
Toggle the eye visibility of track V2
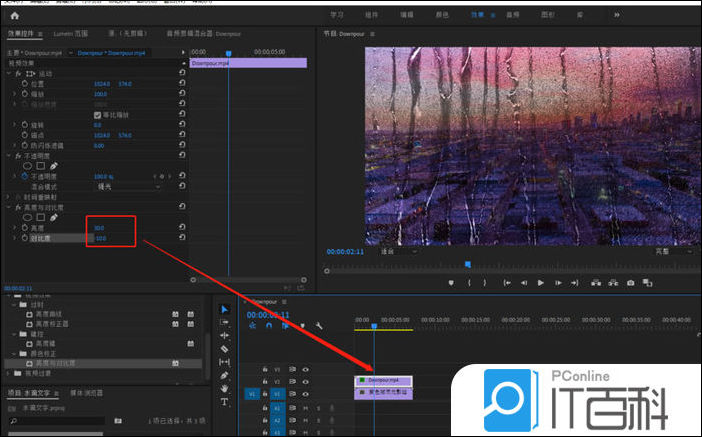pos(305,381)
